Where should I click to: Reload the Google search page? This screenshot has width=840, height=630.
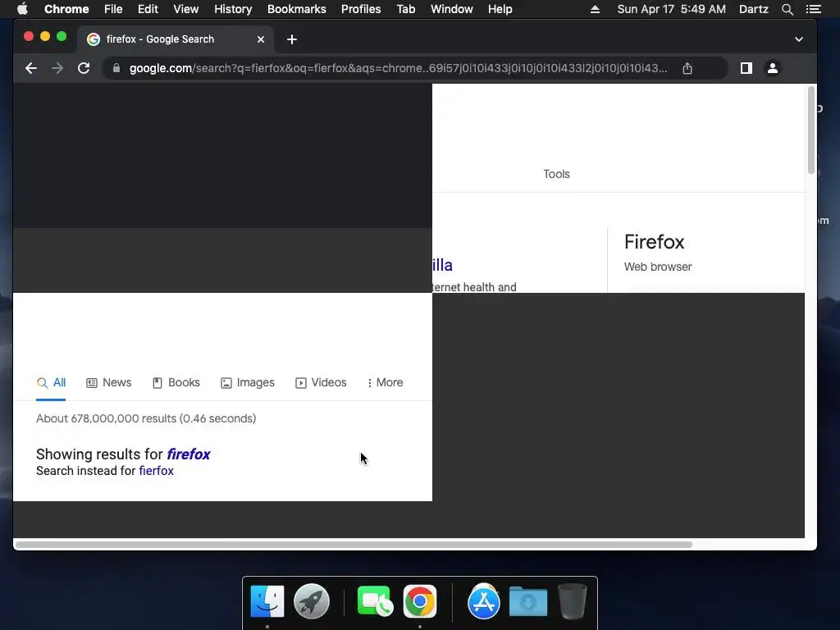point(84,68)
